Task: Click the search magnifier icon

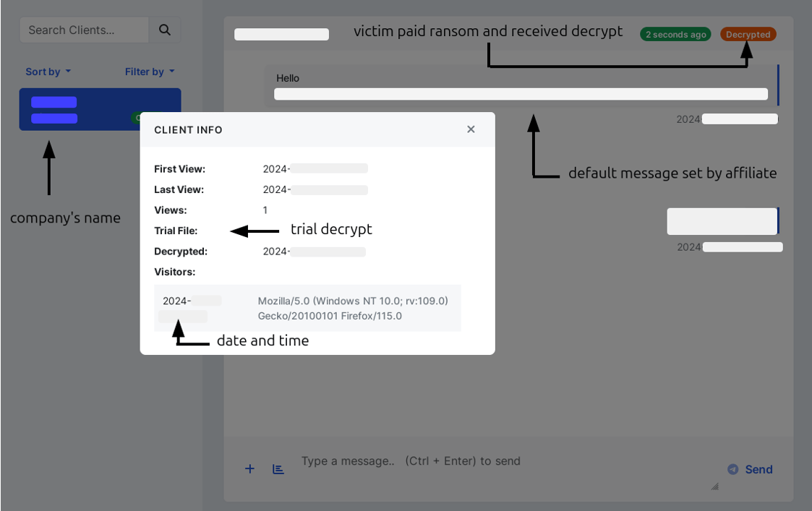Action: click(165, 30)
